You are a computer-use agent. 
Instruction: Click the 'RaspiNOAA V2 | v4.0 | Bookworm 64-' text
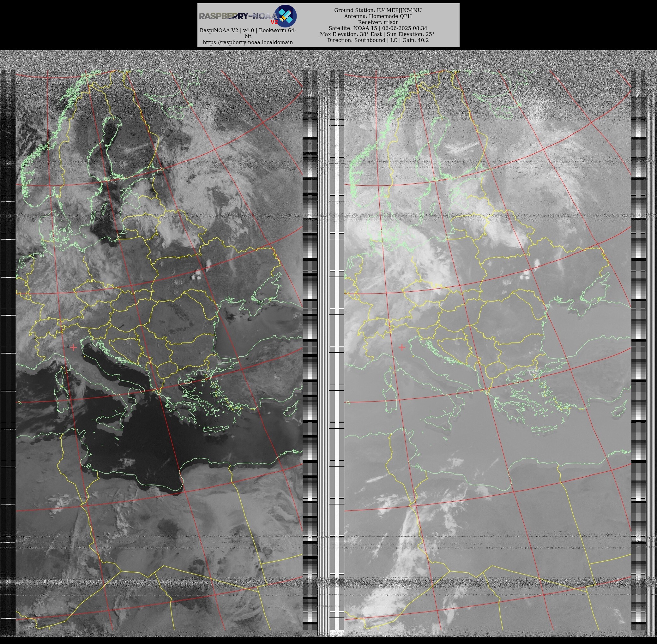(x=248, y=30)
